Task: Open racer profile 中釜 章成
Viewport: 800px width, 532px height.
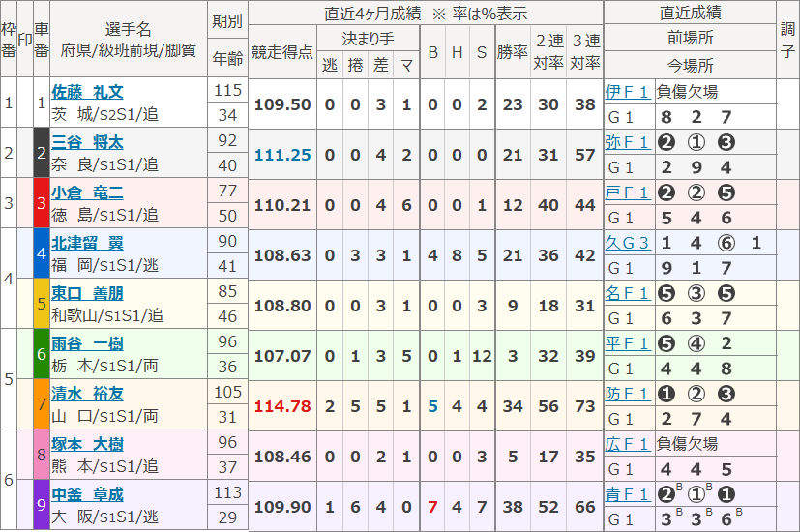Action: [87, 495]
